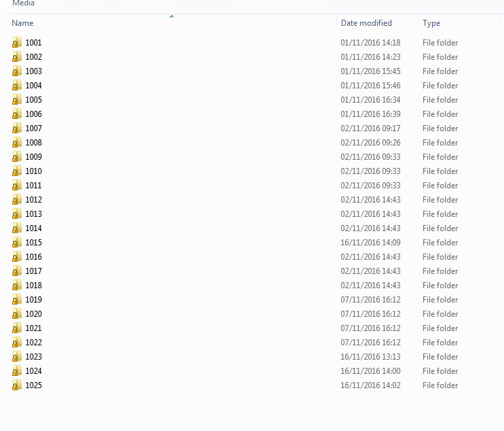Viewport: 504px width, 431px height.
Task: Click the folder icon beside 1023
Action: tap(17, 357)
